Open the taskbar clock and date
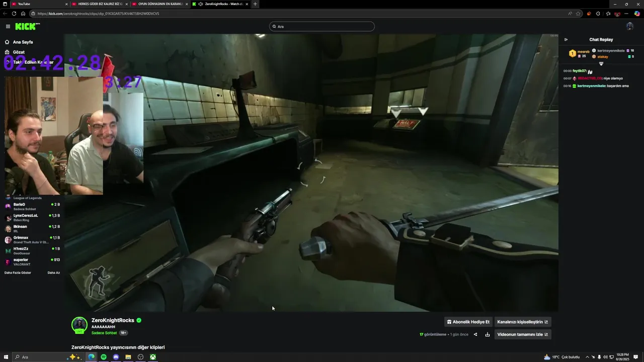644x362 pixels. click(622, 357)
